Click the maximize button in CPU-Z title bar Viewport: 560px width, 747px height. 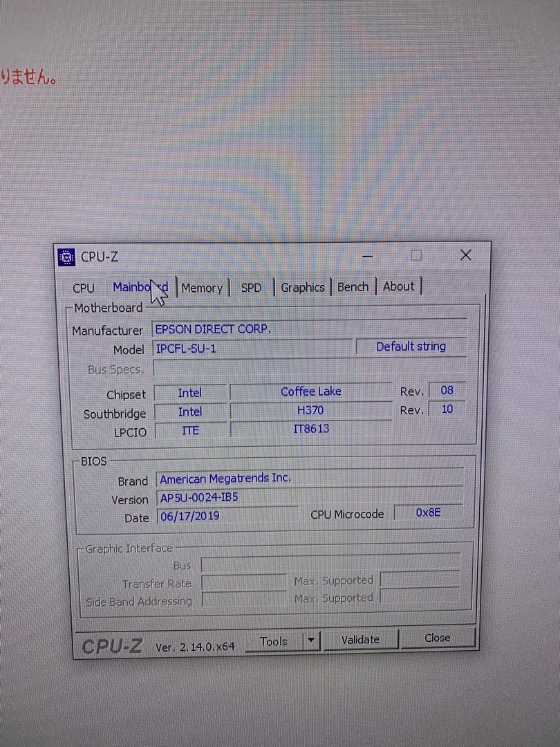(416, 255)
